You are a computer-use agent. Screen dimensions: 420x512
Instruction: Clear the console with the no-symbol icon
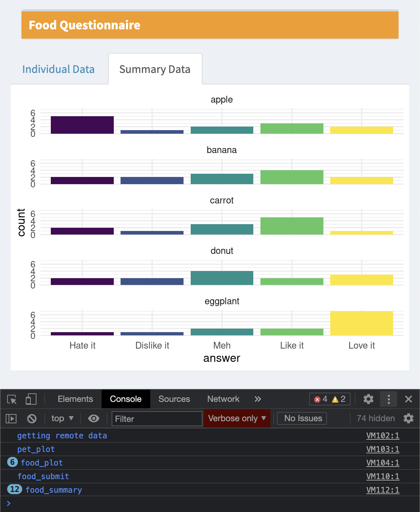click(x=32, y=418)
